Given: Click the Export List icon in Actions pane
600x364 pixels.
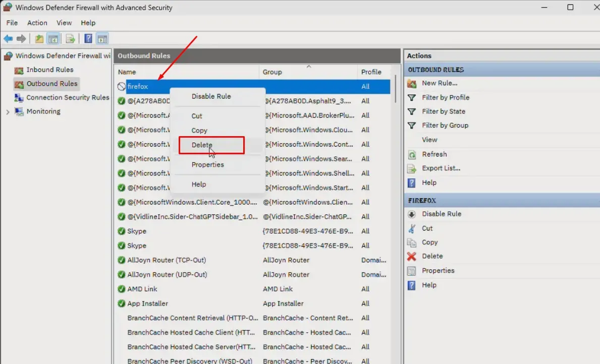Looking at the screenshot, I should click(412, 168).
